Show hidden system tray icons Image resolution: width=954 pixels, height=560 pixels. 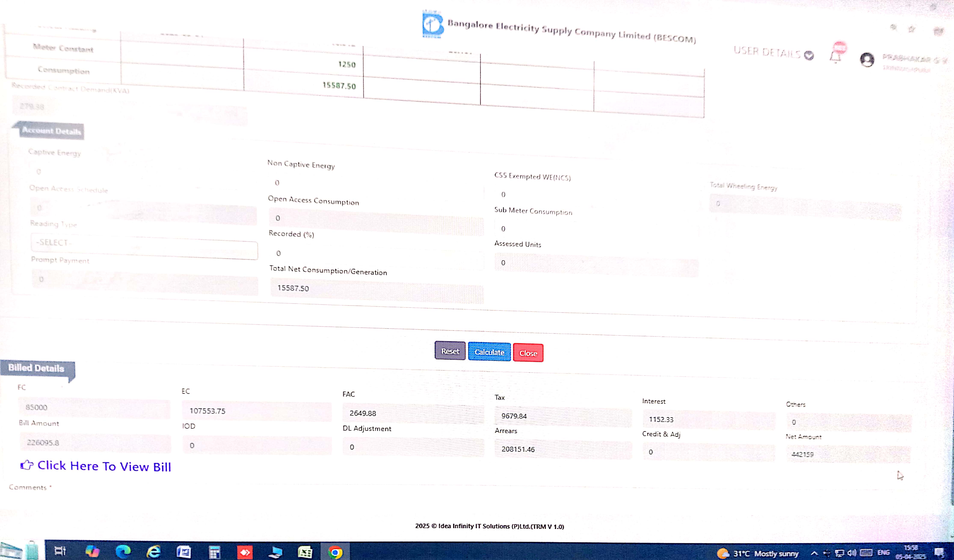[814, 553]
